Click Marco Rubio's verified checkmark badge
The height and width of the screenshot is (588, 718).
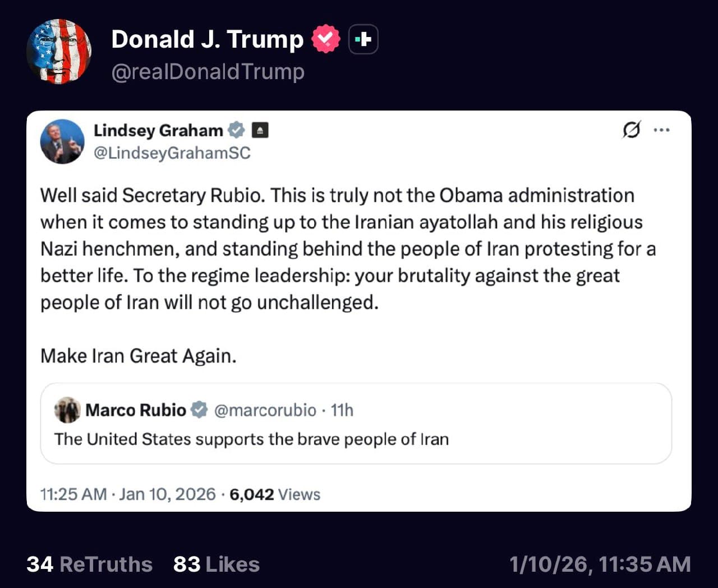(199, 410)
